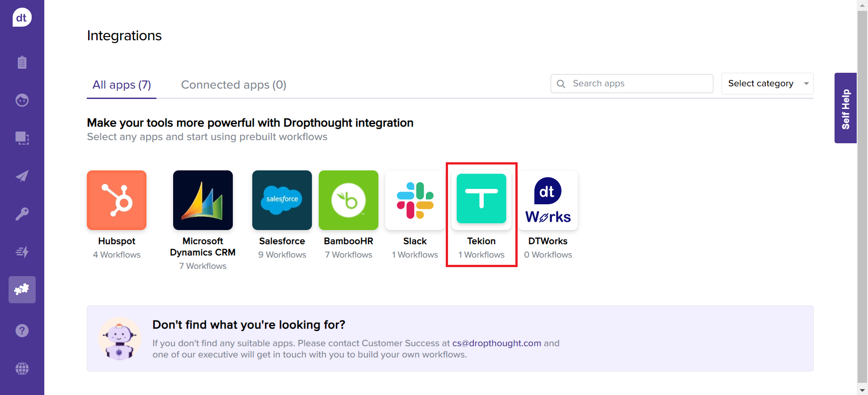Open the Slack integration icon
The image size is (868, 395).
tap(415, 200)
